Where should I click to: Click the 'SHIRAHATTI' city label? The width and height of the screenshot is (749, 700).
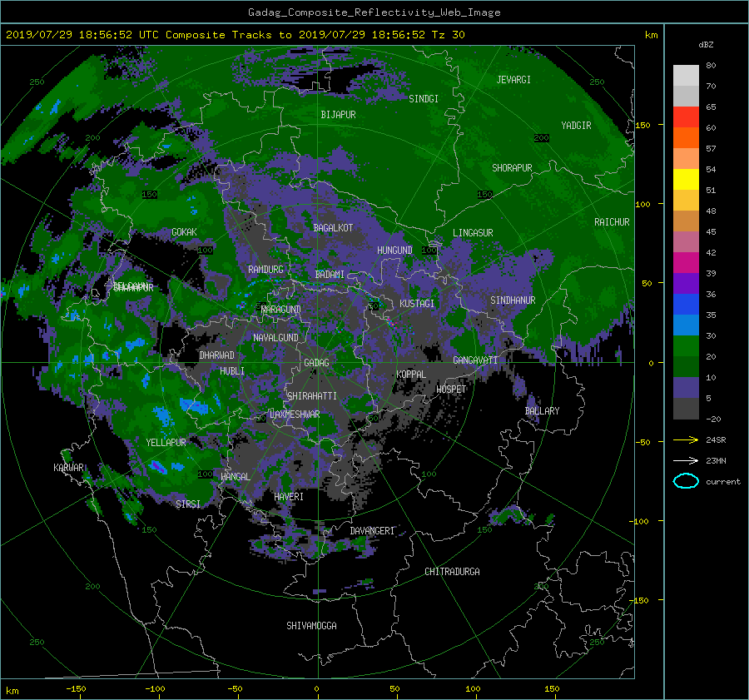[312, 396]
